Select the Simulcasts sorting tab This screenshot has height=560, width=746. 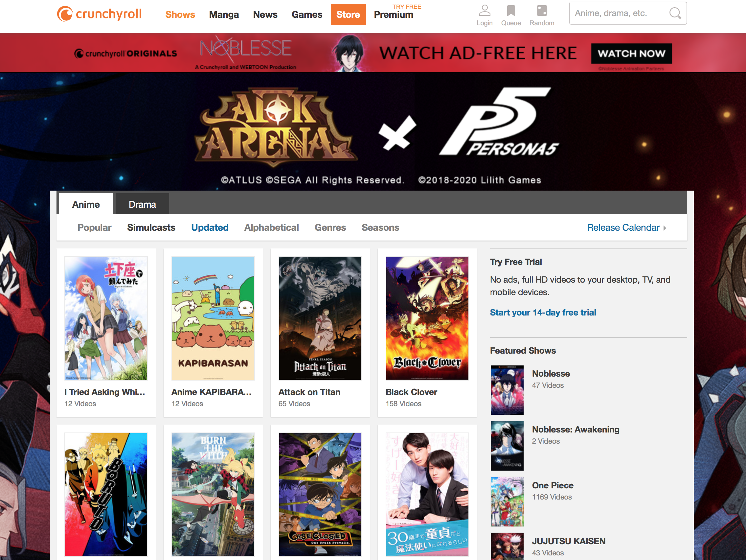tap(151, 228)
